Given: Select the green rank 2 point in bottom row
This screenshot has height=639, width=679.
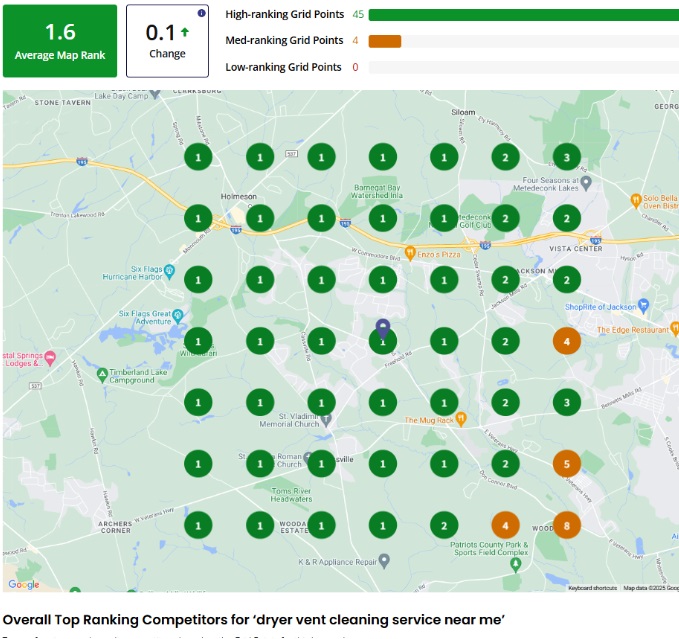Looking at the screenshot, I should pyautogui.click(x=444, y=525).
